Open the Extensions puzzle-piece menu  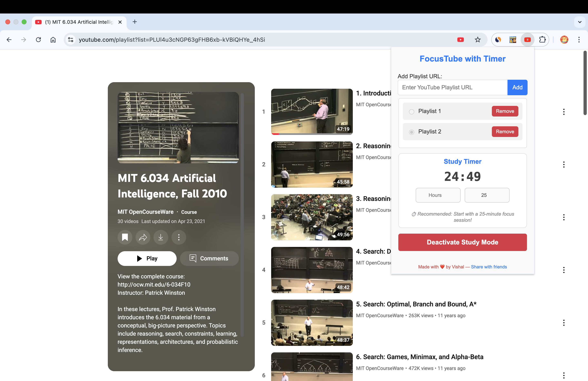(542, 40)
